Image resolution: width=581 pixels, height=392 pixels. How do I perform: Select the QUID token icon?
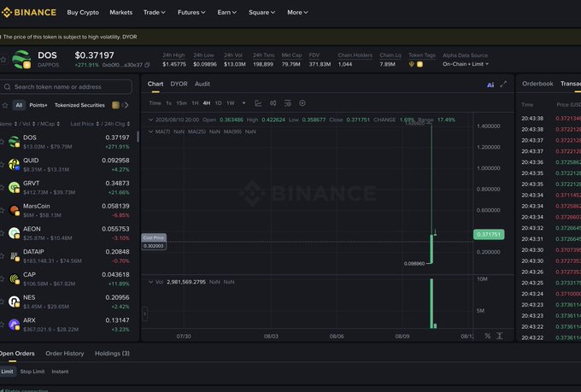click(14, 165)
